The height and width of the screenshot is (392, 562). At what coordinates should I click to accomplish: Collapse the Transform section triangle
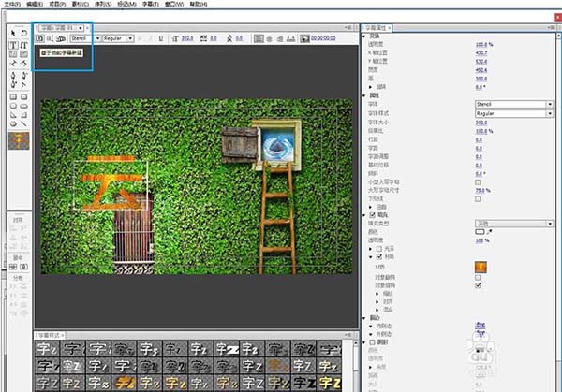pyautogui.click(x=364, y=36)
